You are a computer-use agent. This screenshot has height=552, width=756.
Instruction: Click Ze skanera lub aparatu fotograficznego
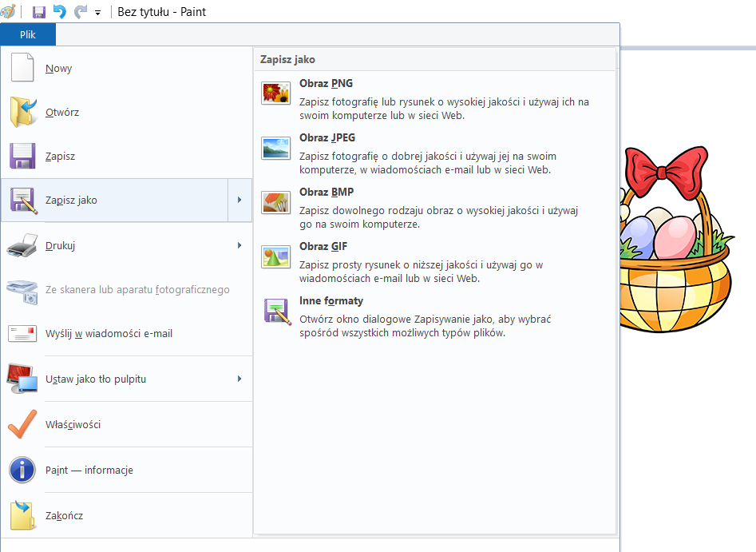(x=126, y=289)
